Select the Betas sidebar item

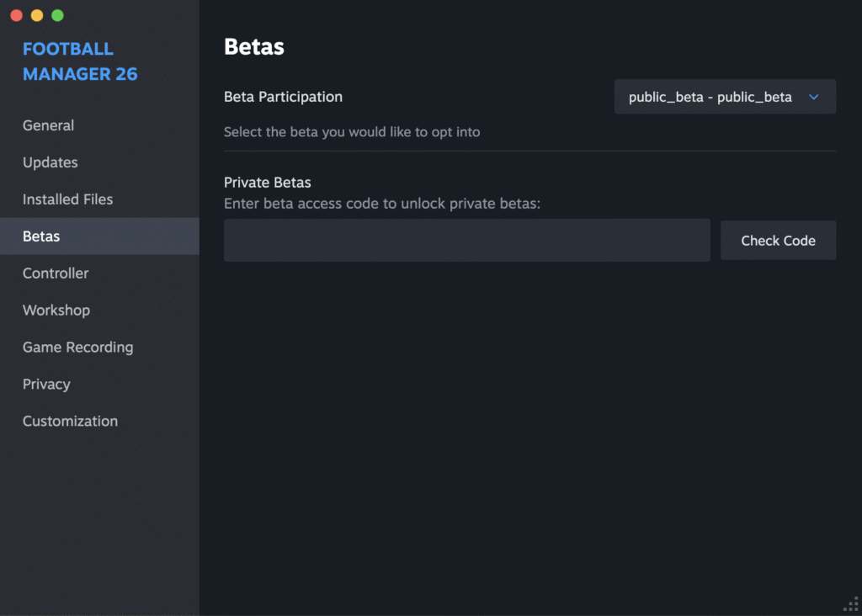(41, 236)
